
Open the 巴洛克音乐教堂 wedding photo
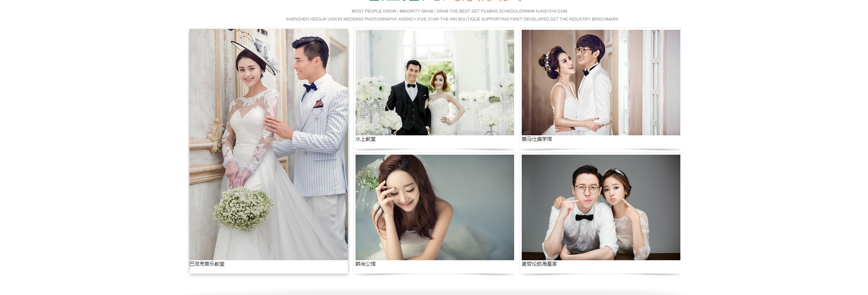click(x=269, y=145)
